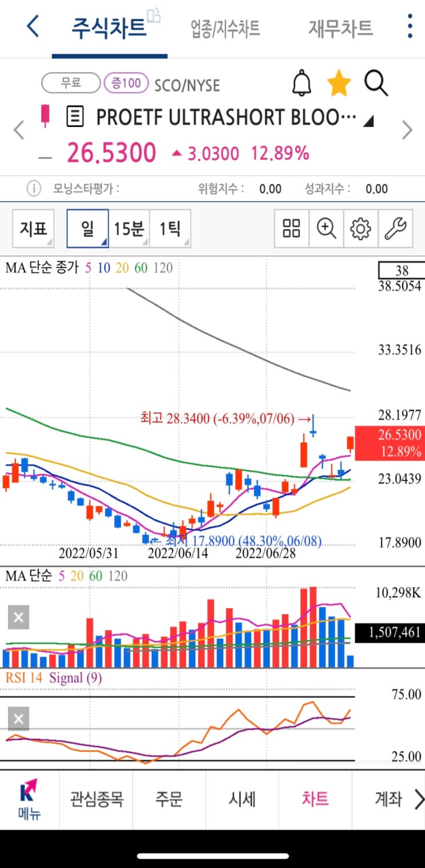
Task: Open 계좌 in bottom navigation
Action: point(388,799)
